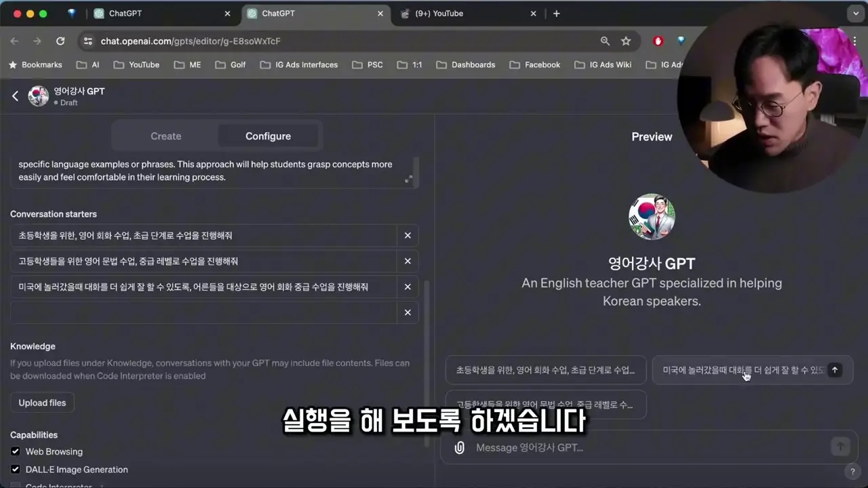Click the browser forward arrow
This screenshot has height=488, width=868.
tap(37, 41)
